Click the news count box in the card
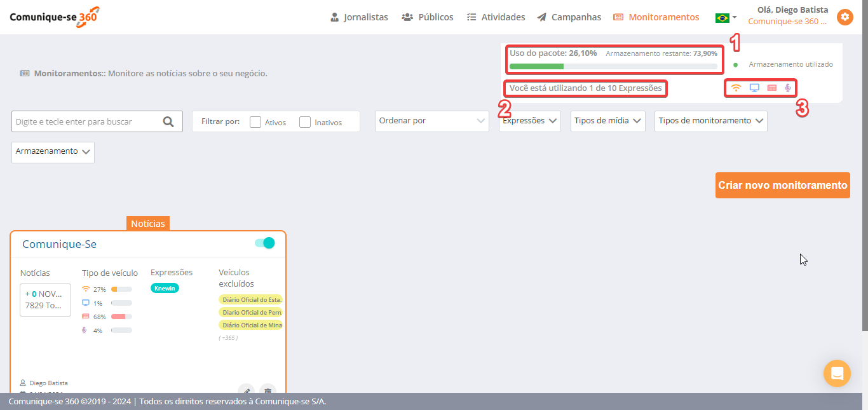This screenshot has width=868, height=410. point(45,299)
